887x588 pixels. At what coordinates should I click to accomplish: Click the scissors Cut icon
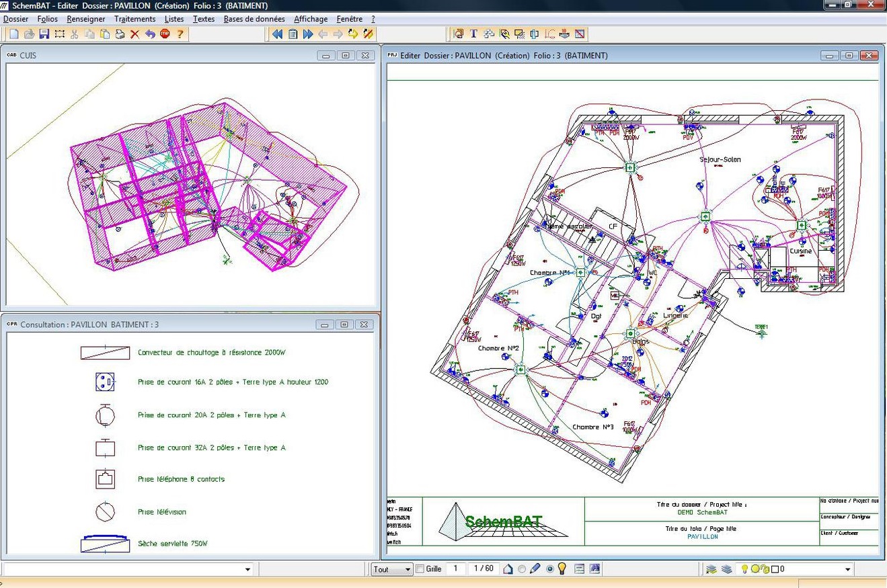pyautogui.click(x=75, y=34)
